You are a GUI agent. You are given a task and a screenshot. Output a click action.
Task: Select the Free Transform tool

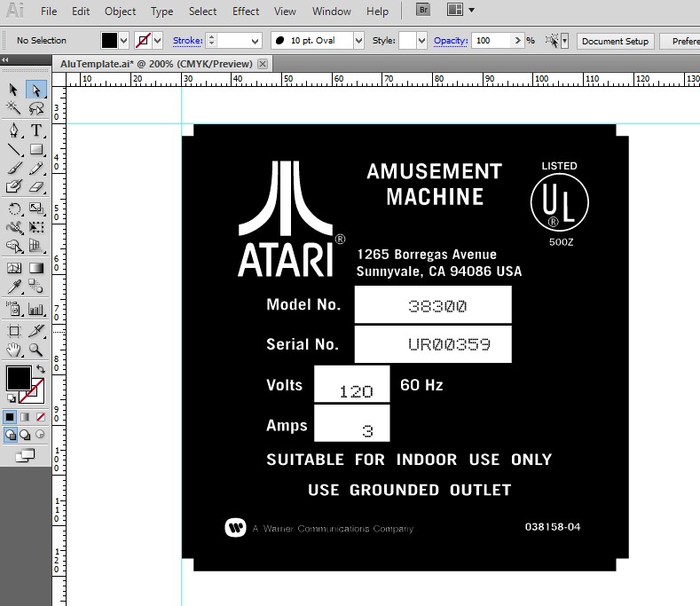click(36, 227)
